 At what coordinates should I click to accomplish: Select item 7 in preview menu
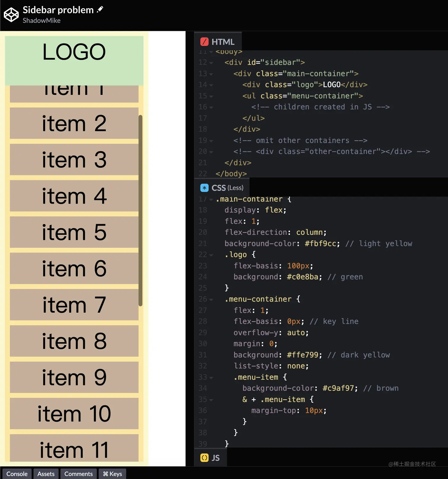tap(74, 305)
